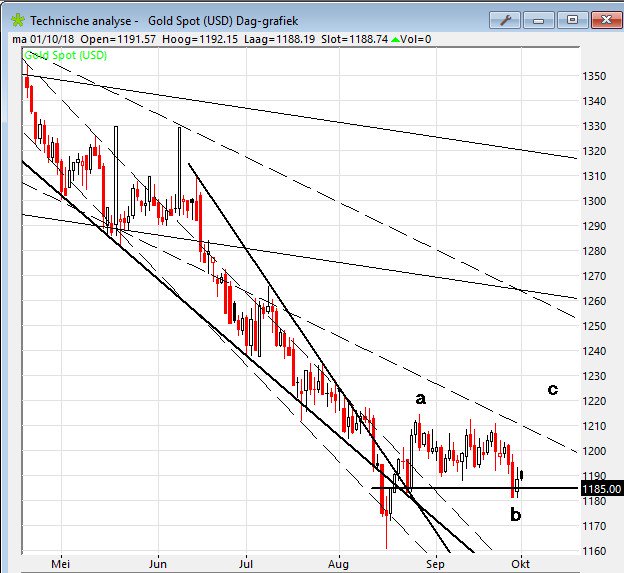Open the wrench settings tool
Screen dimensions: 624x573
tap(505, 20)
